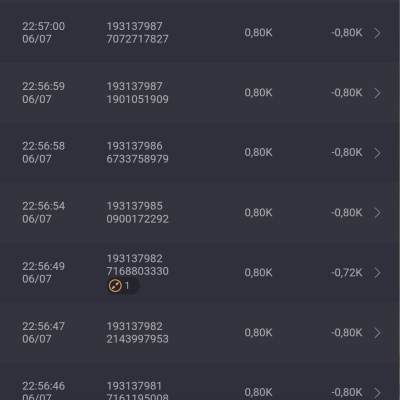Expand the 22:56:59 transaction chevron
The image size is (400, 400).
377,93
